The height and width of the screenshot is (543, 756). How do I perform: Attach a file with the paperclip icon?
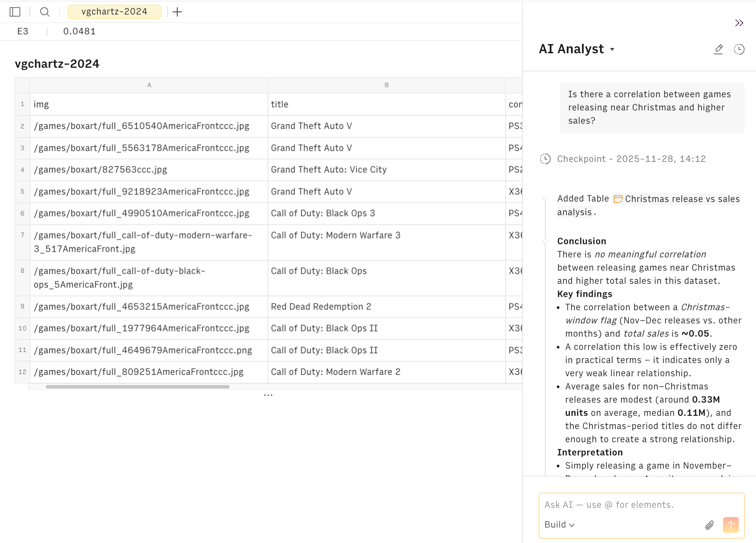coord(709,525)
